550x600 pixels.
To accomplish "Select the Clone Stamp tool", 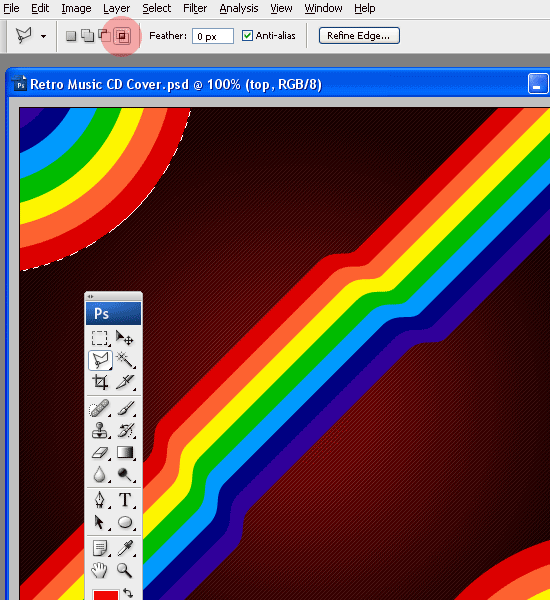I will click(x=100, y=430).
